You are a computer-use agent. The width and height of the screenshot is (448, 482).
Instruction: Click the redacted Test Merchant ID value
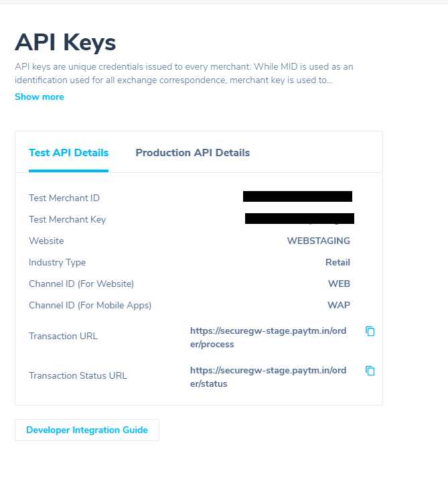pyautogui.click(x=297, y=196)
